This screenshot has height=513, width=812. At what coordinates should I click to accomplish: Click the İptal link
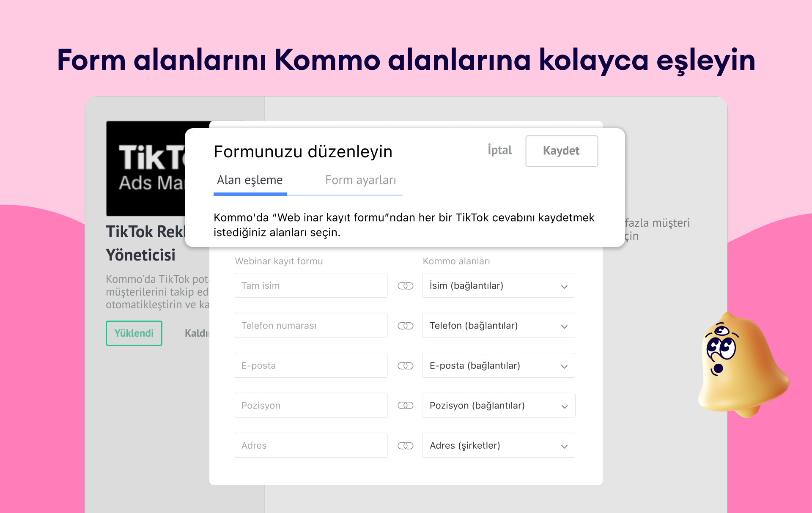(x=499, y=151)
